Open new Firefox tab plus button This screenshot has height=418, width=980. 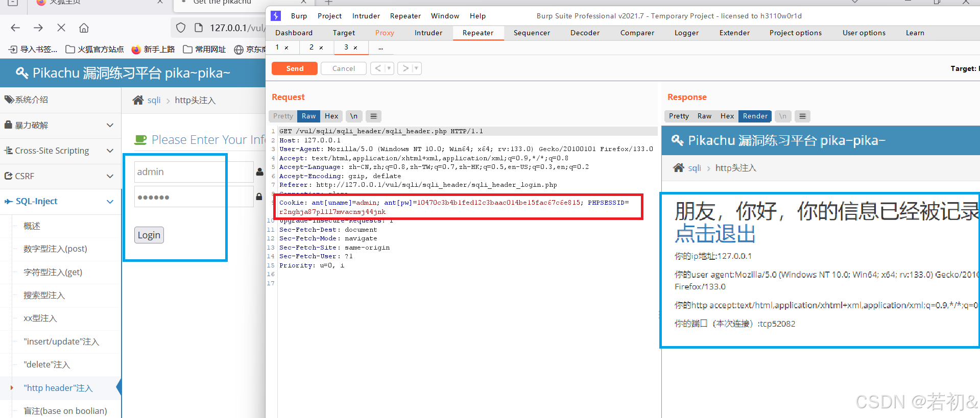point(329,2)
